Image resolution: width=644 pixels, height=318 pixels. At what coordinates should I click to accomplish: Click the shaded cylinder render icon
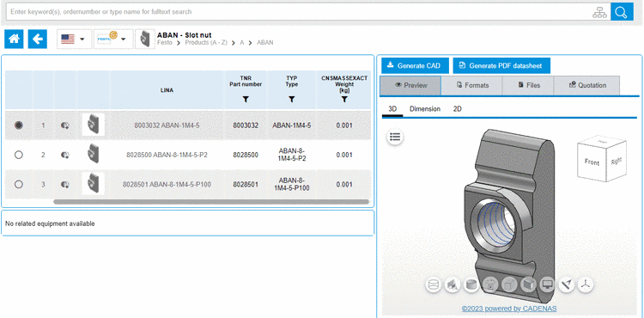[x=471, y=284]
